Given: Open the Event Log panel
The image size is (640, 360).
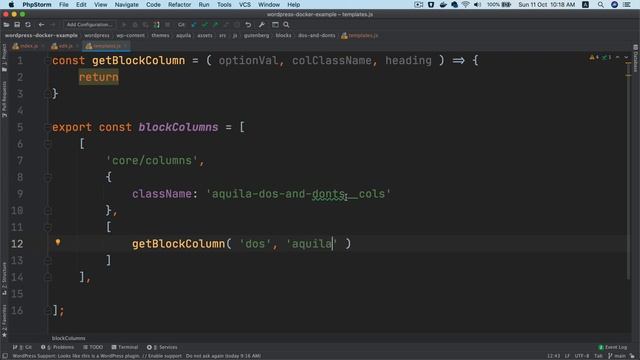Looking at the screenshot, I should tap(612, 347).
